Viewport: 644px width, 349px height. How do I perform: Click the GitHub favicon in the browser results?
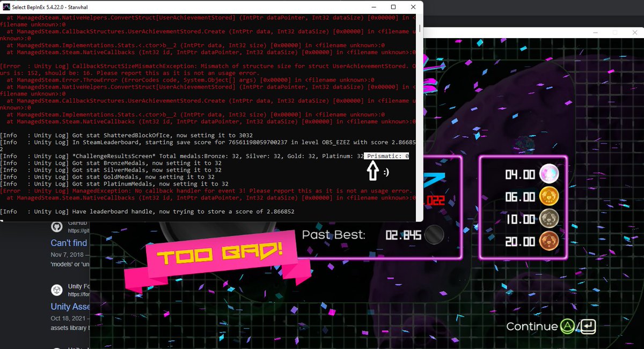coord(56,227)
